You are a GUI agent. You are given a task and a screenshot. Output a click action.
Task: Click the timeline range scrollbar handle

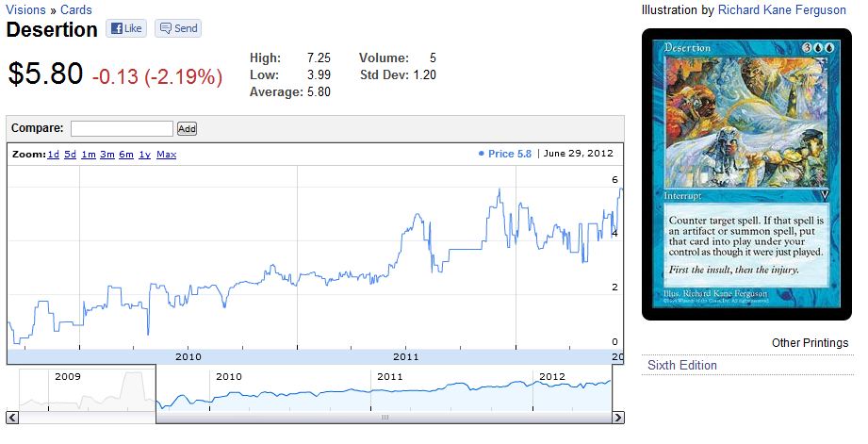click(x=384, y=418)
